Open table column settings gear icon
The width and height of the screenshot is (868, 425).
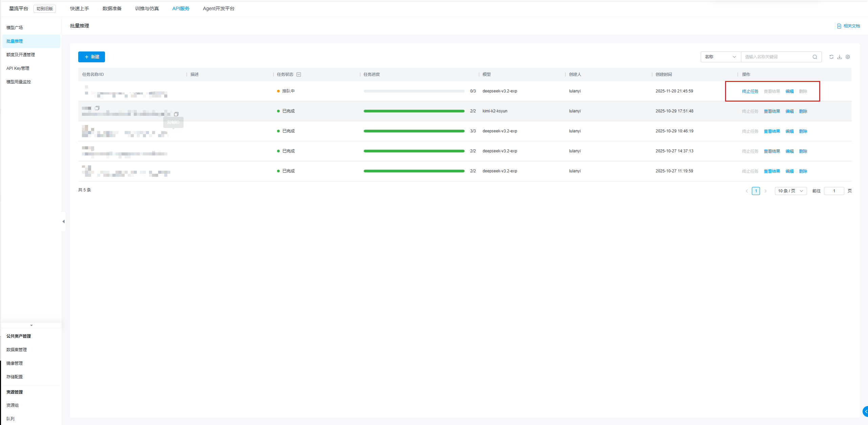[847, 57]
